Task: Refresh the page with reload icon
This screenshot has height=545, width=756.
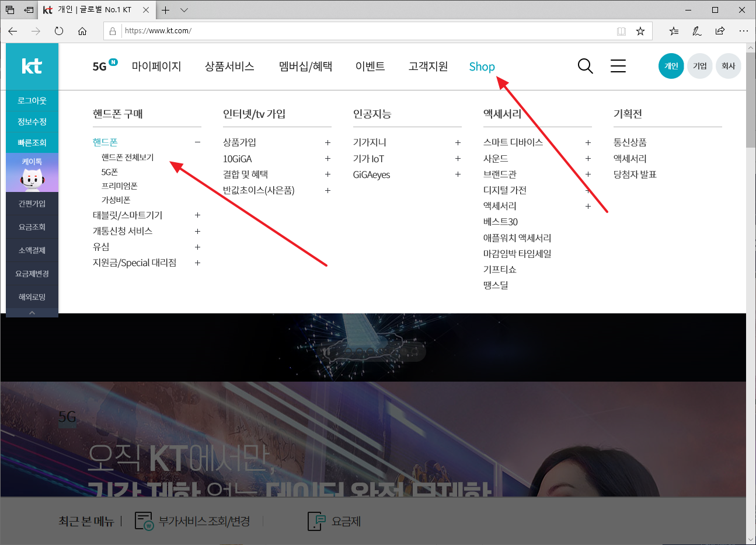Action: 59,31
